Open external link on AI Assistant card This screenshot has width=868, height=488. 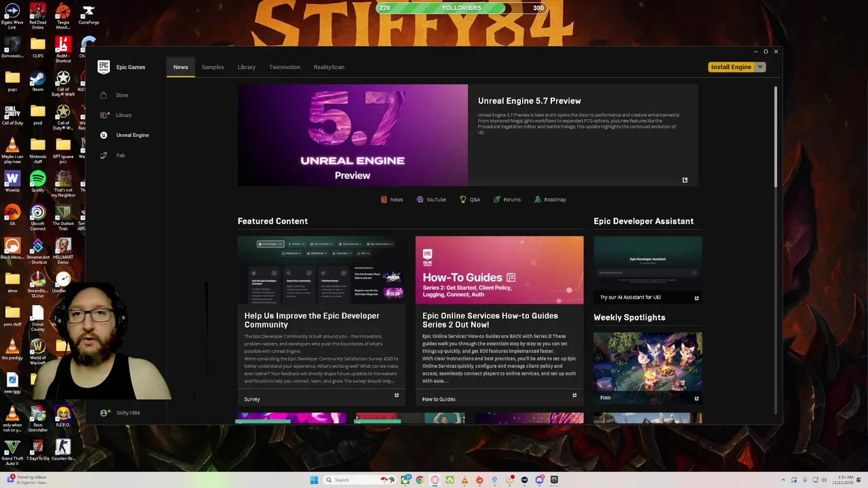(x=696, y=298)
